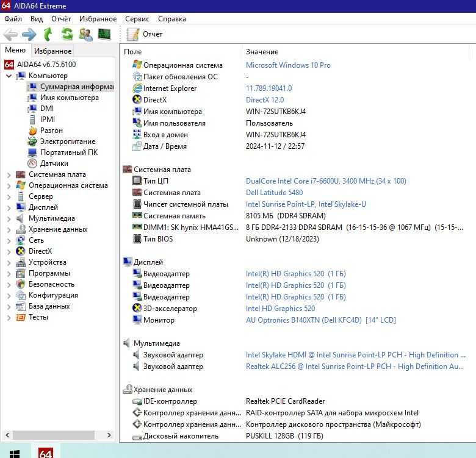Open the Internet Explorer version 11.789.19041.0 link
This screenshot has width=476, height=458.
tap(269, 88)
